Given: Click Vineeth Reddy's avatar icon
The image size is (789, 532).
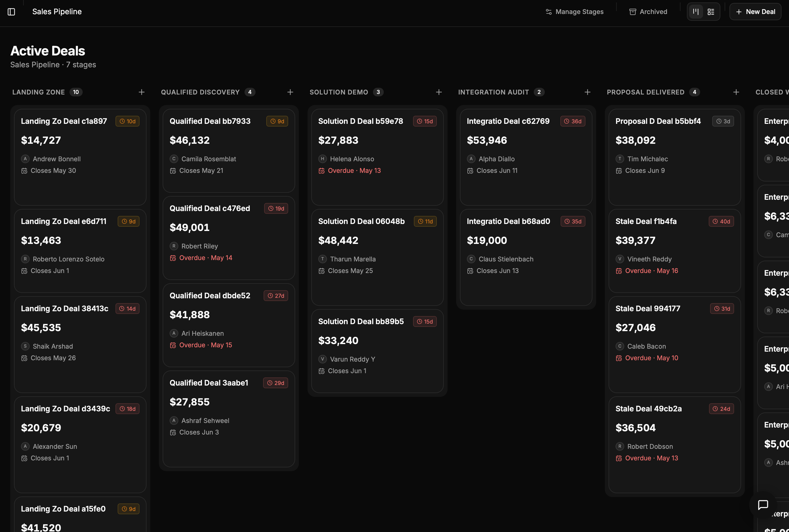Looking at the screenshot, I should 620,259.
